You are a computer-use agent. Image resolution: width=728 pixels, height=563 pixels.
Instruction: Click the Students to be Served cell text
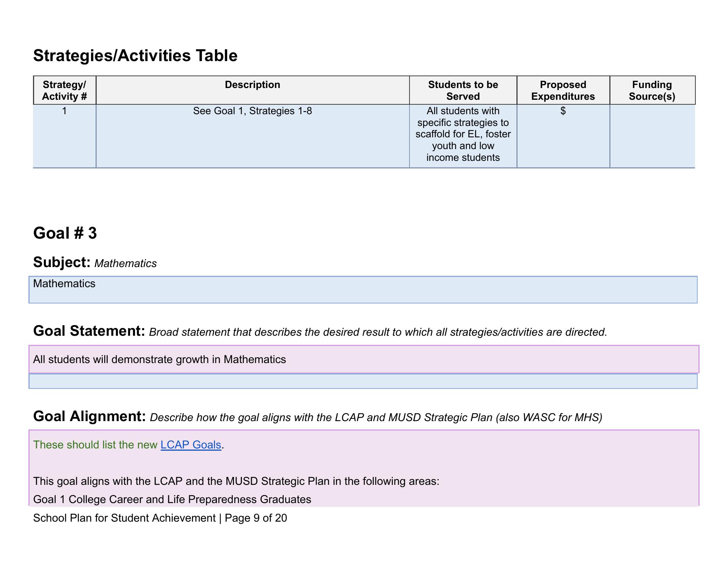(x=463, y=134)
